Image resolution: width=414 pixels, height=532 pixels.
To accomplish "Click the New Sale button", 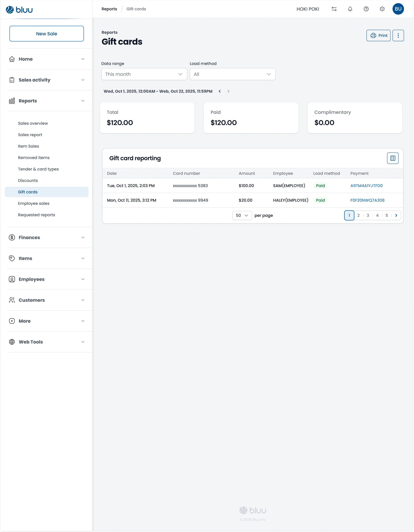I will click(x=47, y=34).
